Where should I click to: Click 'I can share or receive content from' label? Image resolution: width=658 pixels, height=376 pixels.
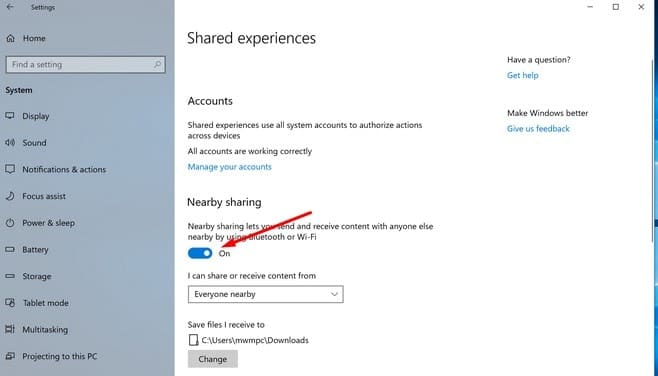point(252,276)
